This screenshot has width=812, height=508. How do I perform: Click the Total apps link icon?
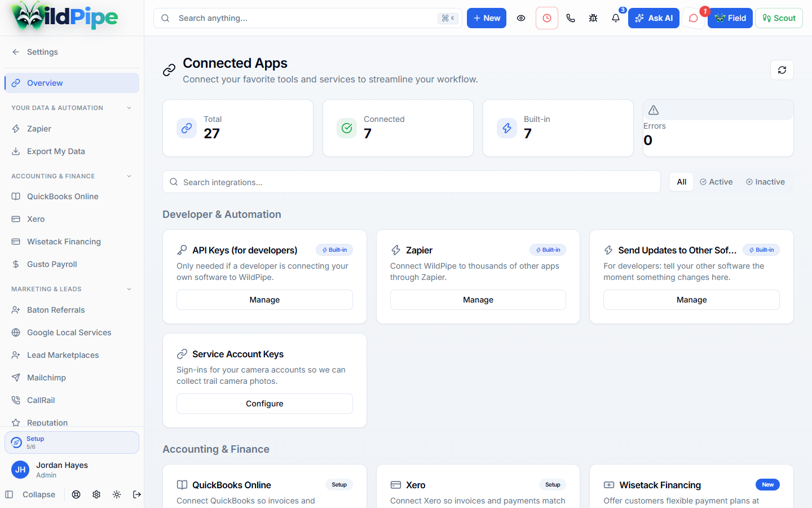[187, 128]
